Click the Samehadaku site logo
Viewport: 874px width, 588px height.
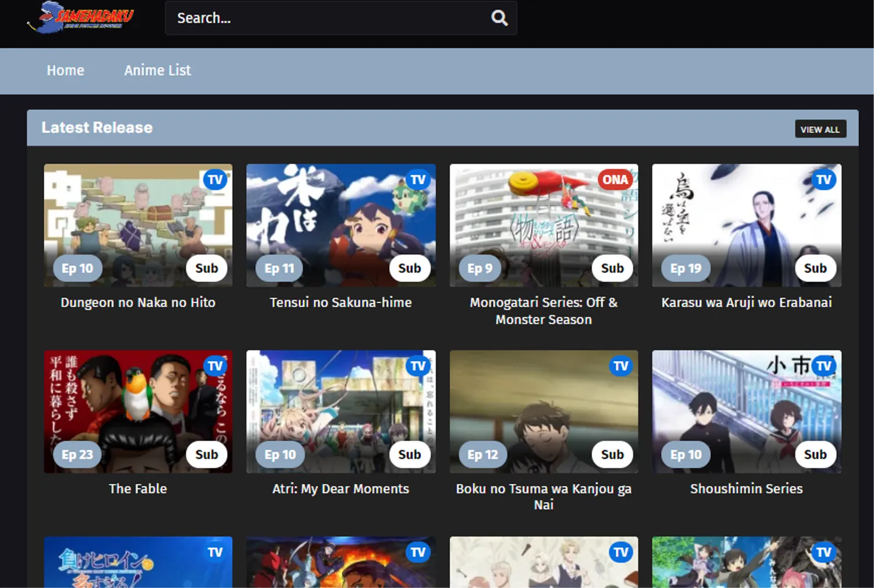tap(80, 17)
